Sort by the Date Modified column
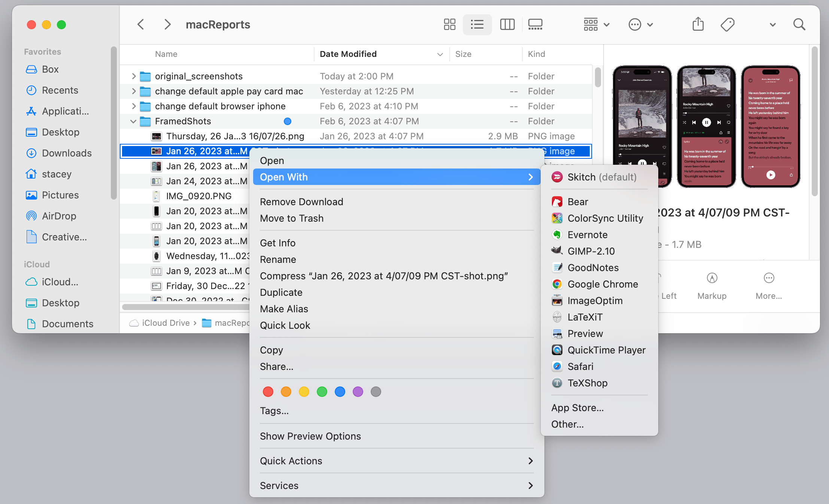The width and height of the screenshot is (829, 504). [x=382, y=54]
